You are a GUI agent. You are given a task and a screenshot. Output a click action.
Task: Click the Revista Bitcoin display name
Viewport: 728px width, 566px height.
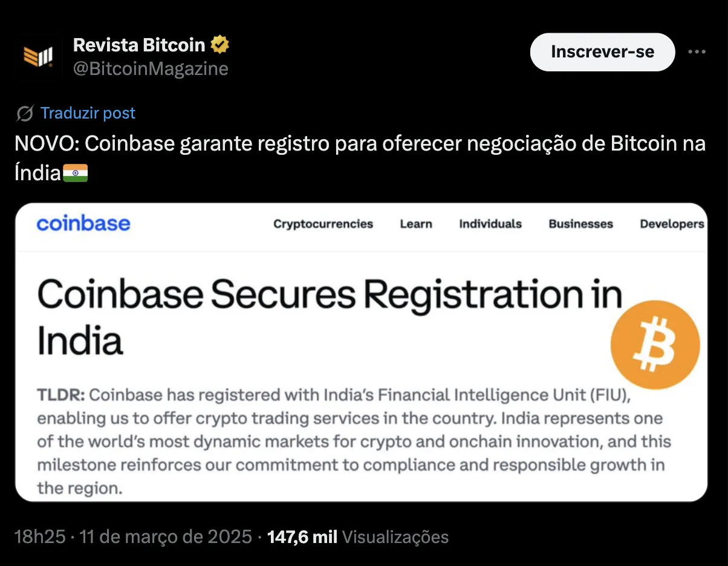138,44
